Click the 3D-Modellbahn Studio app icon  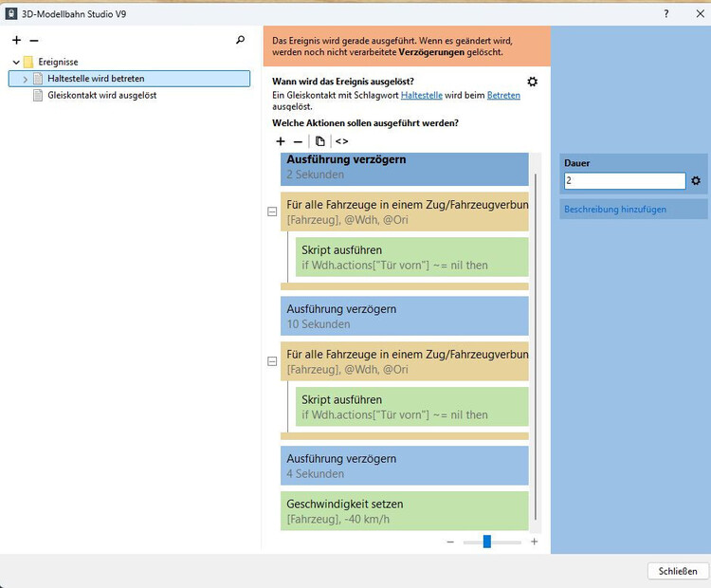[10, 13]
